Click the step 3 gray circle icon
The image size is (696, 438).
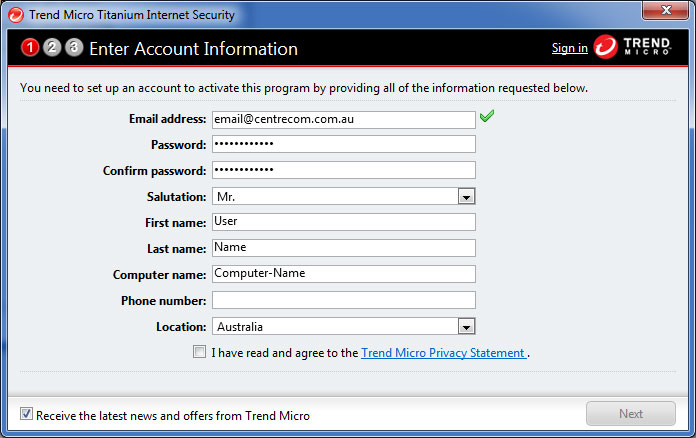pos(74,47)
